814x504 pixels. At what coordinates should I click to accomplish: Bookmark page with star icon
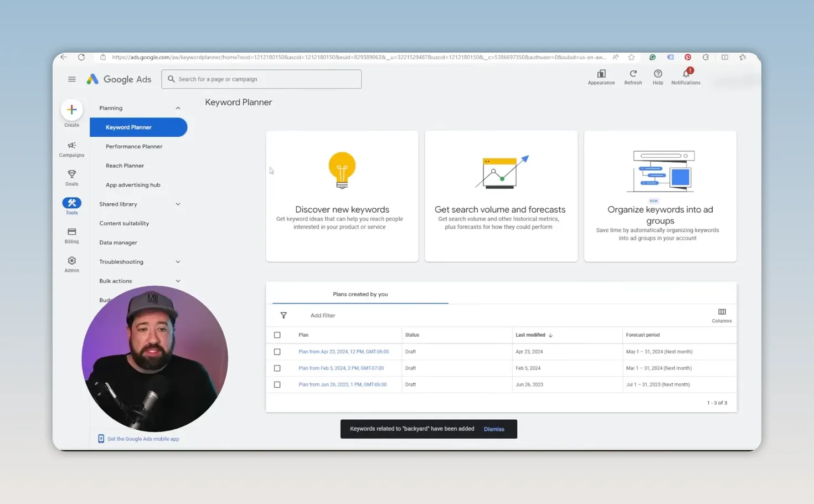point(631,57)
